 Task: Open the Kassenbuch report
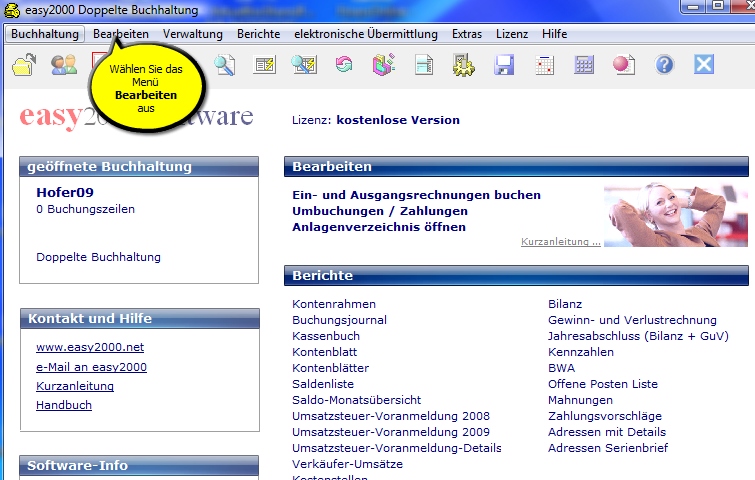pyautogui.click(x=326, y=336)
